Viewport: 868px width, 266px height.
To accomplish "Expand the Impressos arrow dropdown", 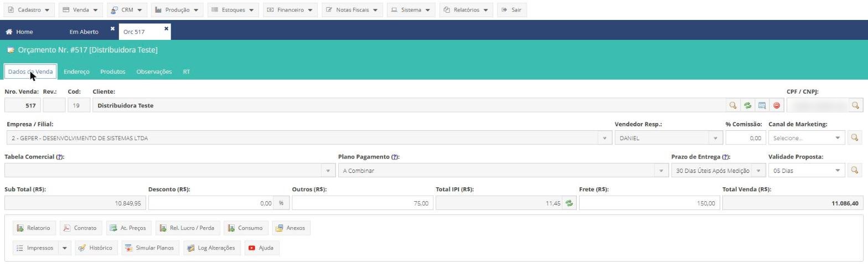I will 65,248.
